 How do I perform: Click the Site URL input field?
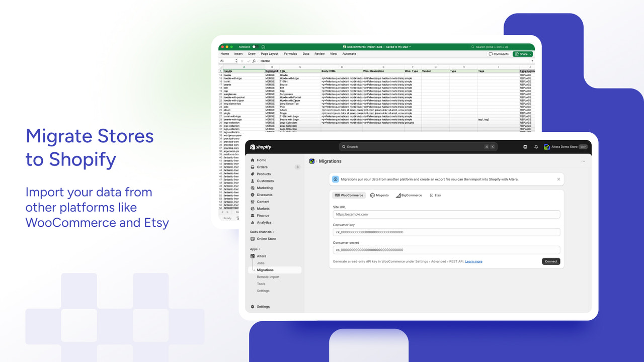446,214
